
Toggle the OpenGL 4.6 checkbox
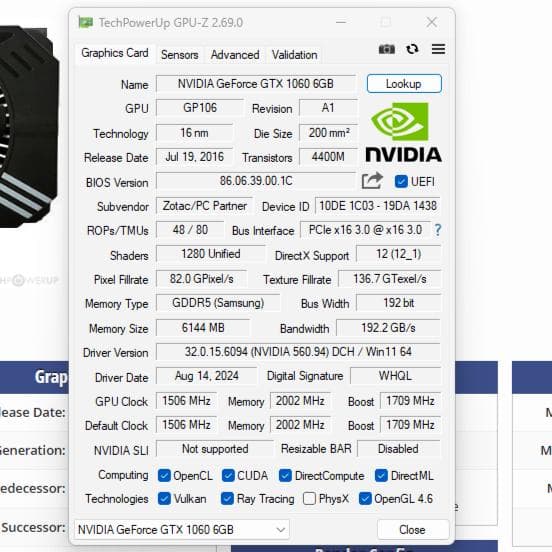(x=365, y=498)
